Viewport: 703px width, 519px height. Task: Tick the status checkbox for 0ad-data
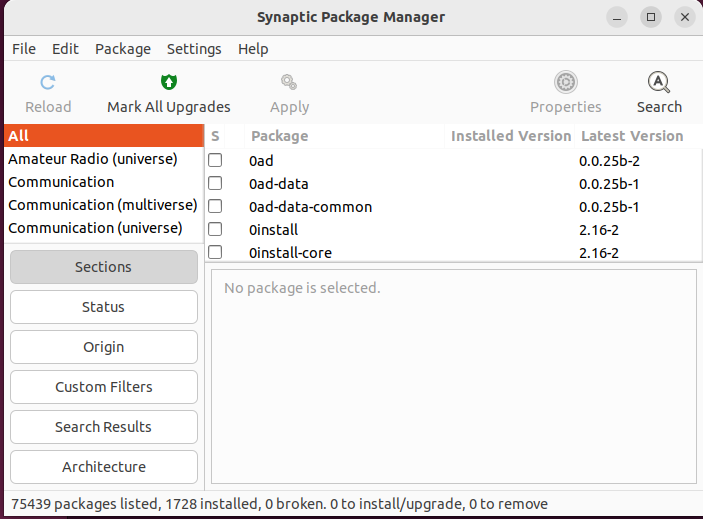tap(215, 183)
